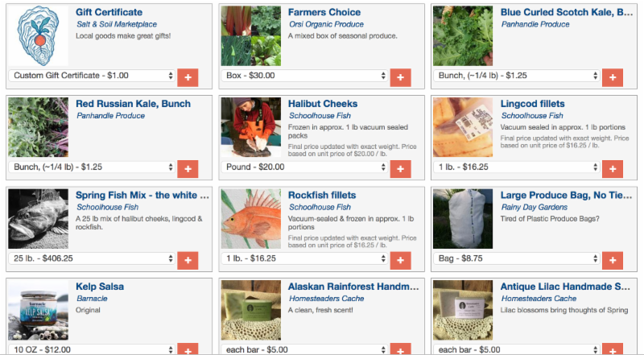The image size is (644, 355).
Task: Visit Orsi Organic Produce vendor page
Action: (x=327, y=25)
